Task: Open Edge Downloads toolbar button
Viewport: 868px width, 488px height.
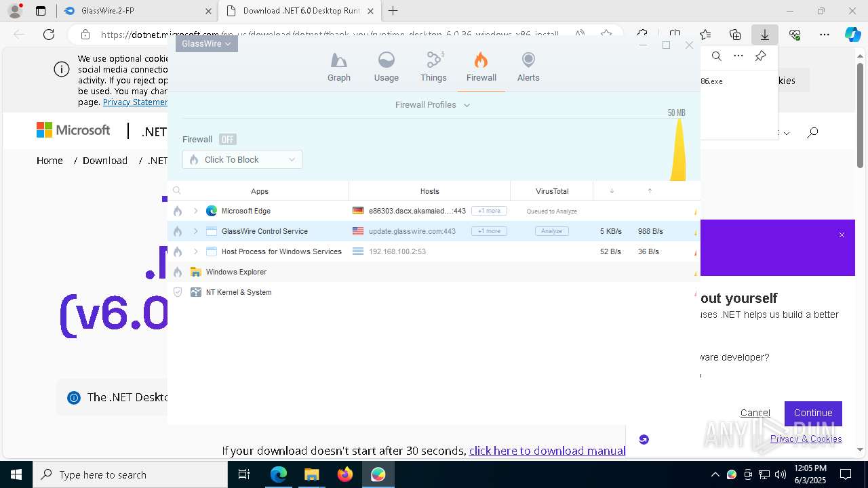Action: [765, 35]
